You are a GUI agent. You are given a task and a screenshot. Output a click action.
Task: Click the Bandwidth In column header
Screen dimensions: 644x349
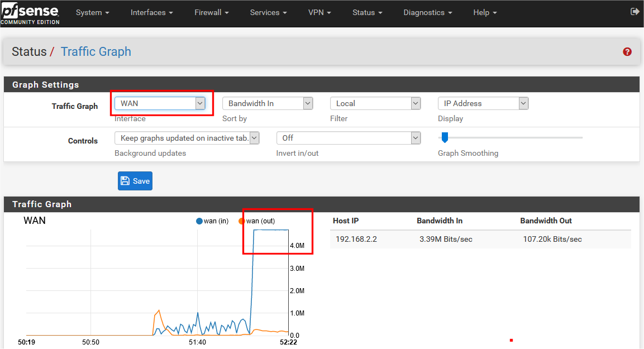click(x=440, y=221)
